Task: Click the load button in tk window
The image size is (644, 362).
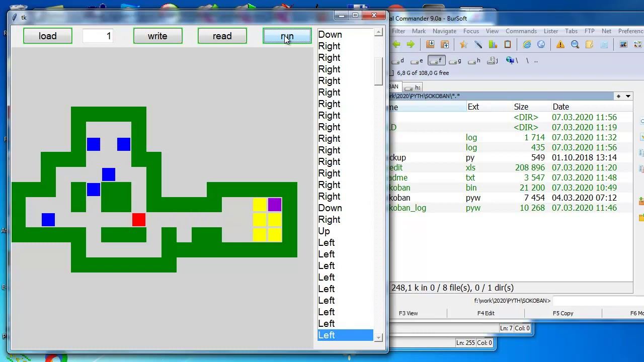Action: (x=48, y=36)
